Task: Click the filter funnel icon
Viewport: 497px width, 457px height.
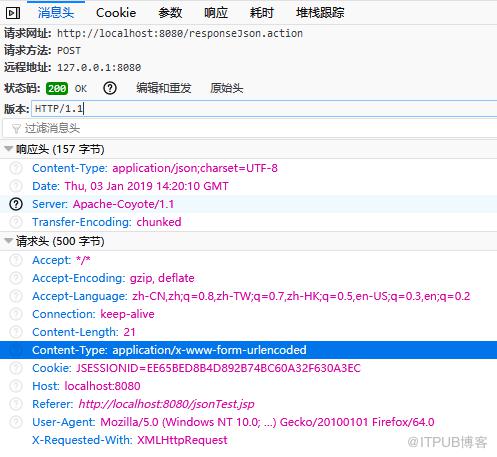Action: [16, 128]
